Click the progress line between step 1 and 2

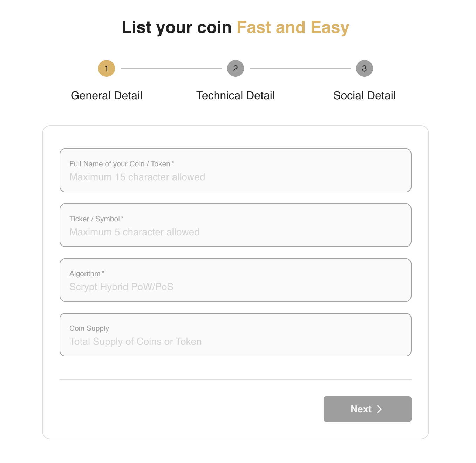coord(171,68)
